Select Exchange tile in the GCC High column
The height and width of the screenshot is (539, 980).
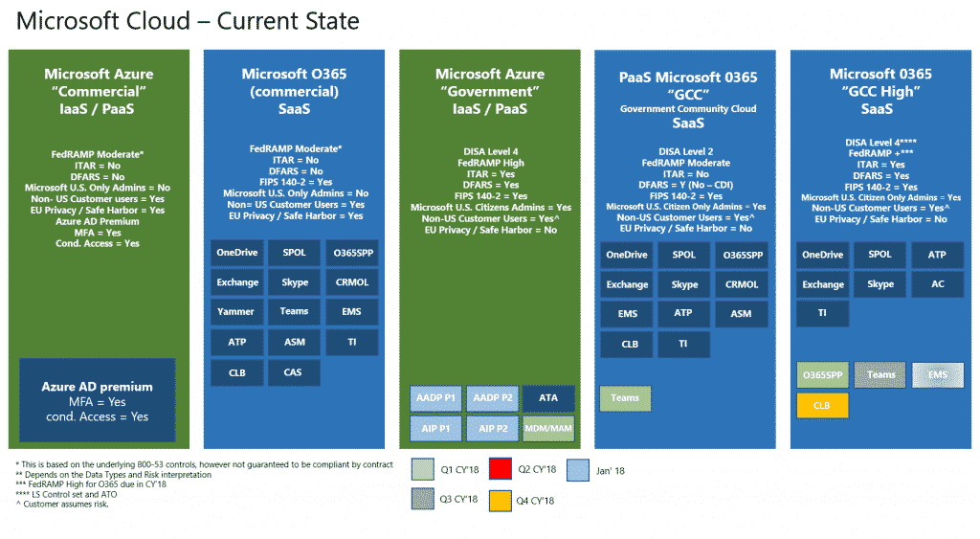click(822, 284)
